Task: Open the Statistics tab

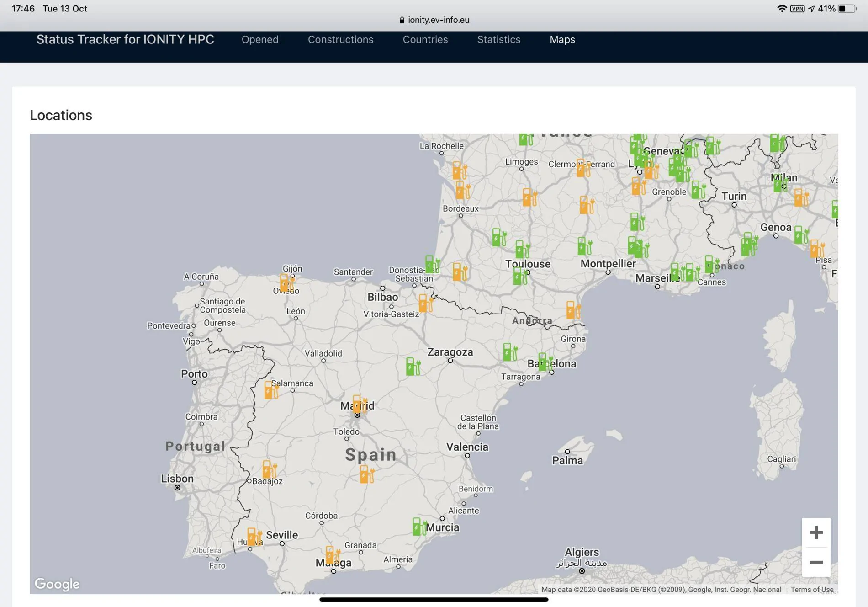Action: pos(499,40)
